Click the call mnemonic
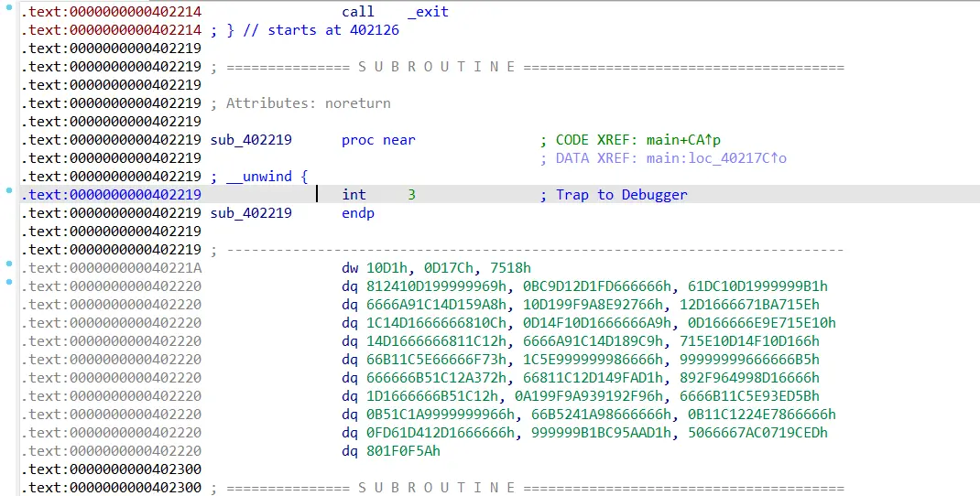Screen dimensions: 980x496 click(x=358, y=12)
